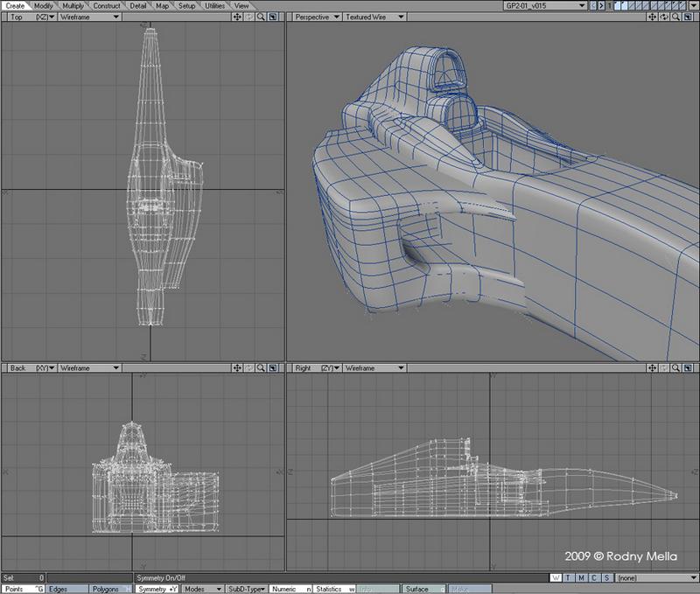The image size is (700, 594).
Task: Maximize the Back viewport using its corner icon
Action: pyautogui.click(x=272, y=368)
